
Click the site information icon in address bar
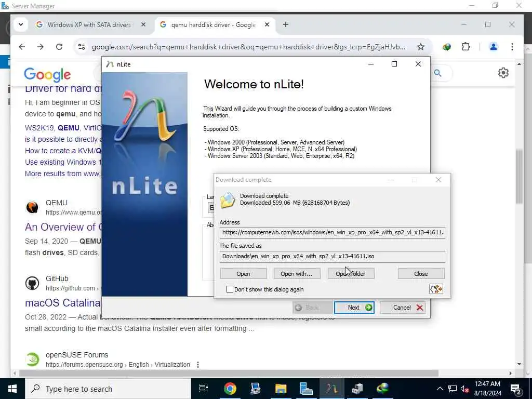(82, 47)
